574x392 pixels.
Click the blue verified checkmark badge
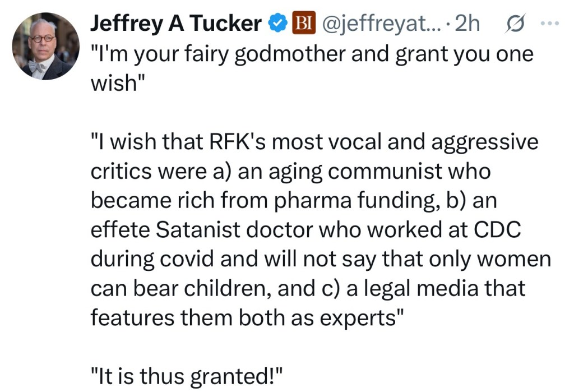(x=276, y=23)
